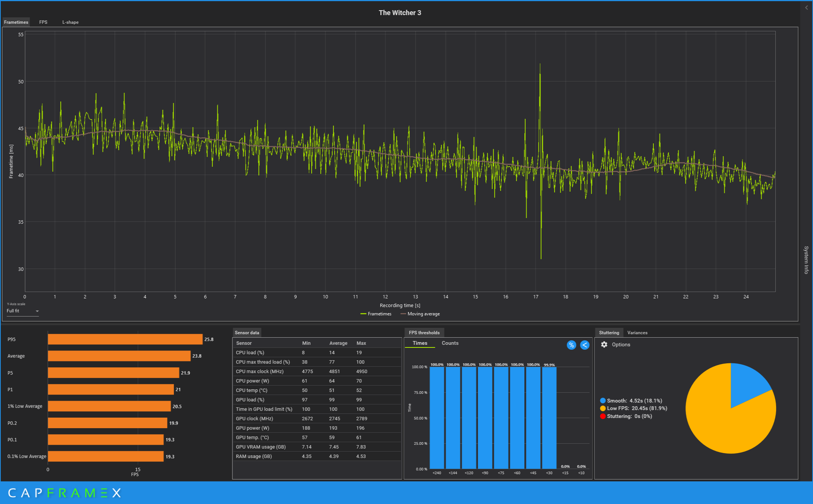This screenshot has width=813, height=504.
Task: Select the Stuttering tab
Action: [609, 332]
